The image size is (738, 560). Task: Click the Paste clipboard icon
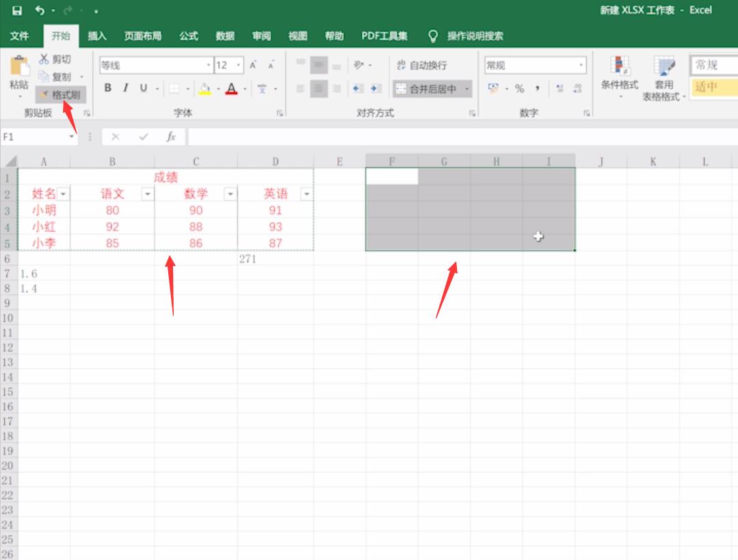tap(19, 67)
